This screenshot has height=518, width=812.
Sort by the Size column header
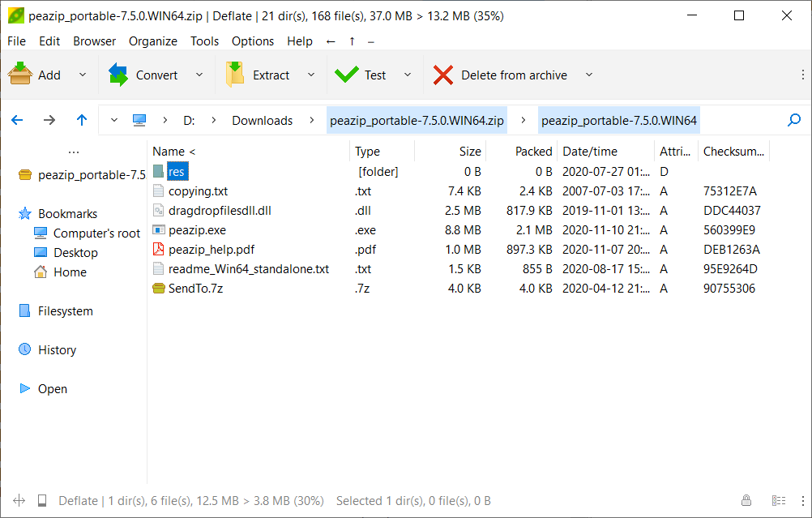click(x=450, y=152)
